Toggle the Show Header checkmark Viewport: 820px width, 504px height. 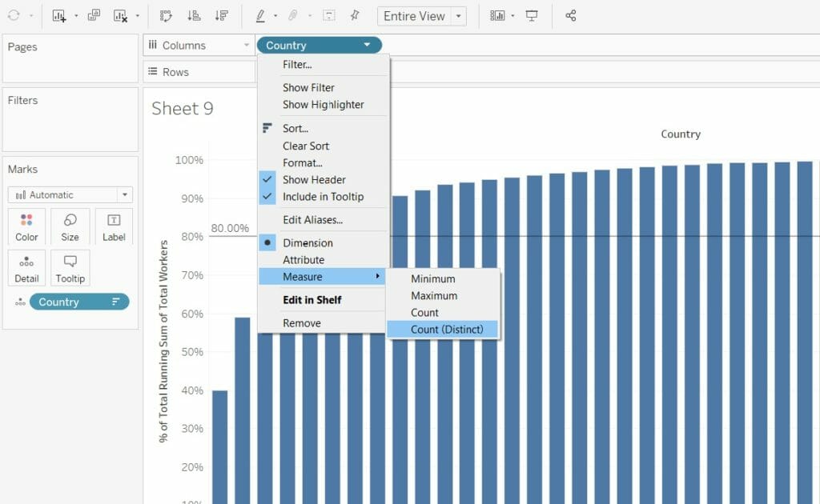click(x=267, y=179)
